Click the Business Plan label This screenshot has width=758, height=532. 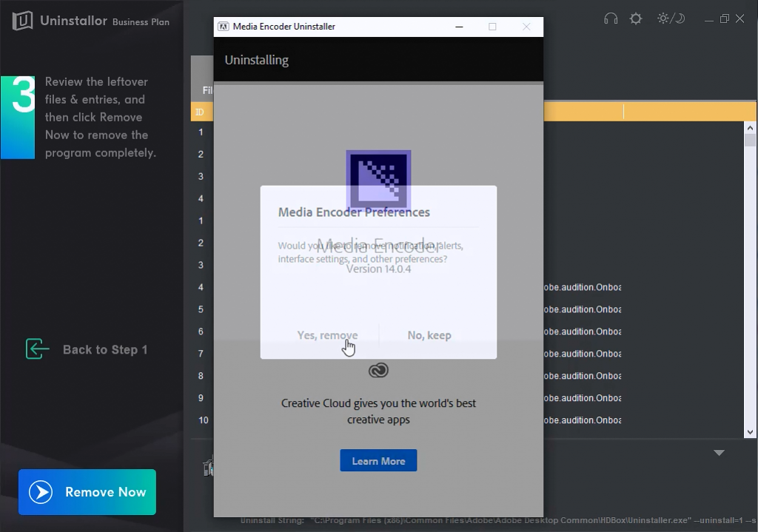141,21
